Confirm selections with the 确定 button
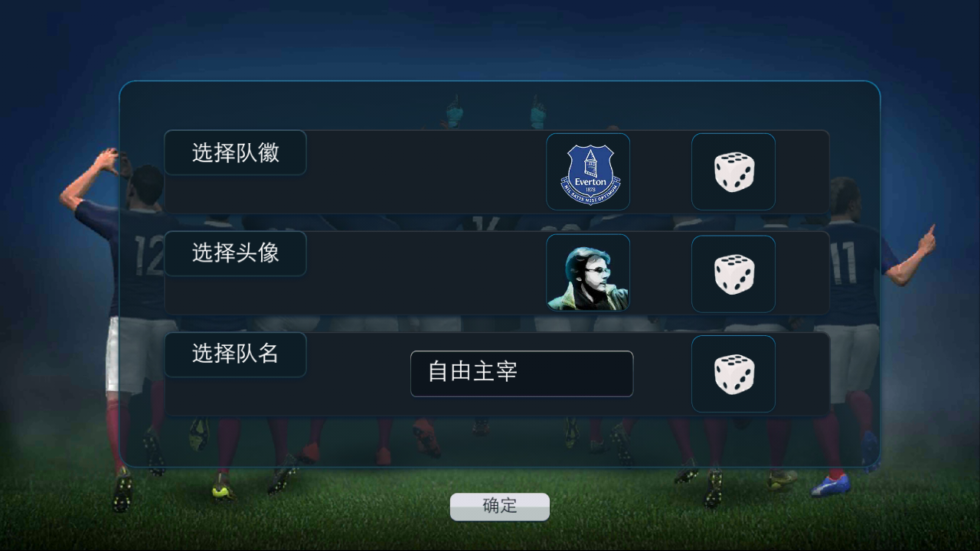This screenshot has width=980, height=551. click(x=499, y=507)
